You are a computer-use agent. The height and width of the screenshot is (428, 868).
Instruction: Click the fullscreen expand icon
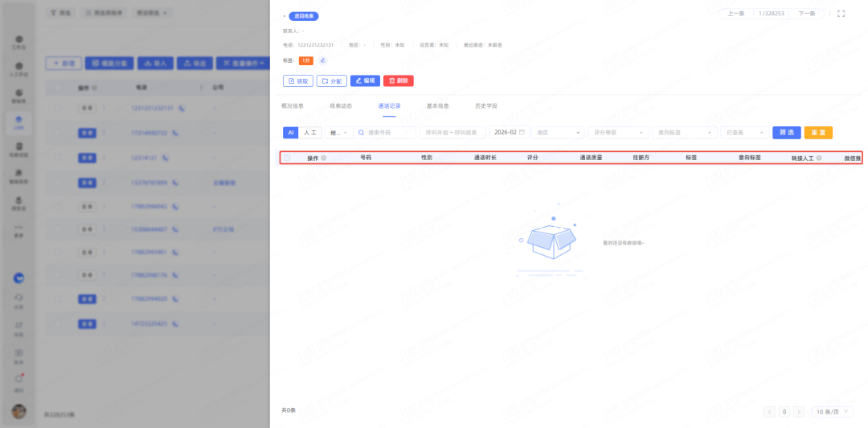pyautogui.click(x=841, y=14)
